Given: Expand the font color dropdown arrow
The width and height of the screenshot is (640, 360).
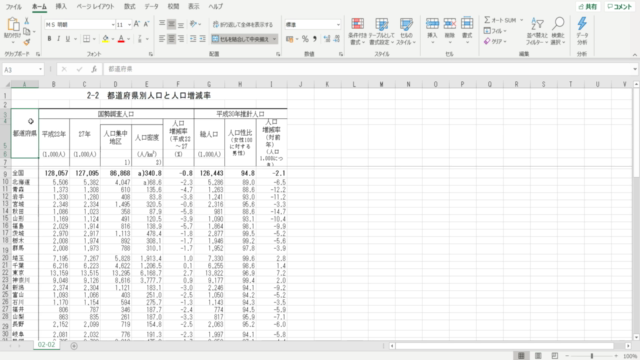Looking at the screenshot, I should click(129, 39).
